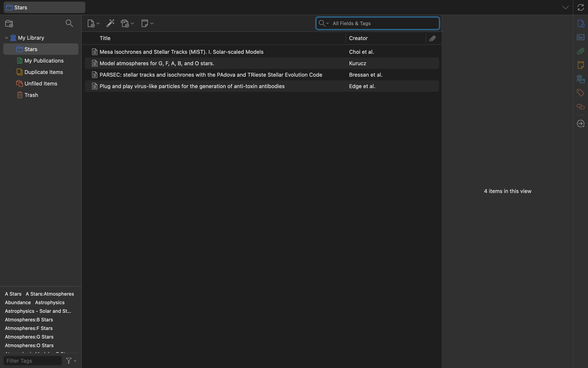Viewport: 588px width, 368px height.
Task: Click the New Collection icon
Action: click(x=9, y=24)
